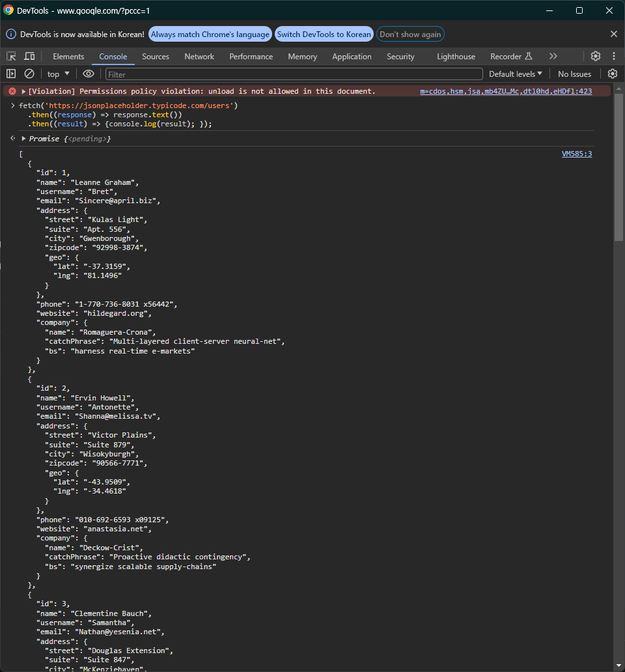Open the VM585:3 source link
Screen dimensions: 625x672
577,153
